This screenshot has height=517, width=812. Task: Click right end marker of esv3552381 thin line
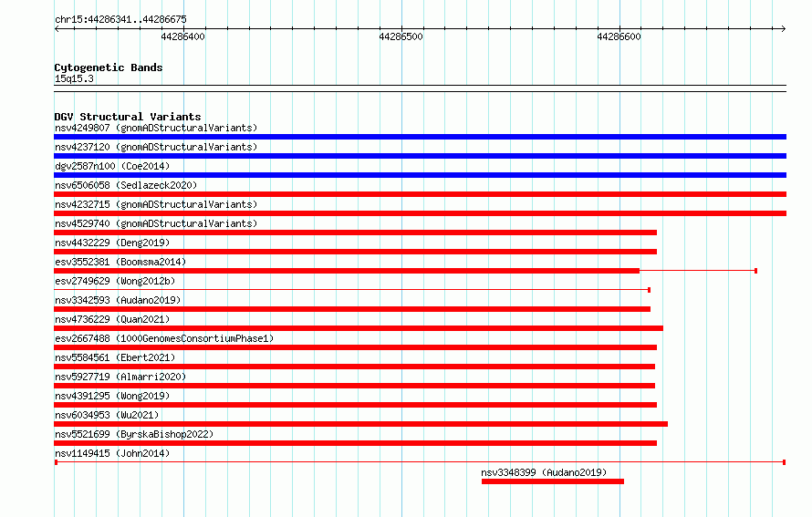click(756, 271)
